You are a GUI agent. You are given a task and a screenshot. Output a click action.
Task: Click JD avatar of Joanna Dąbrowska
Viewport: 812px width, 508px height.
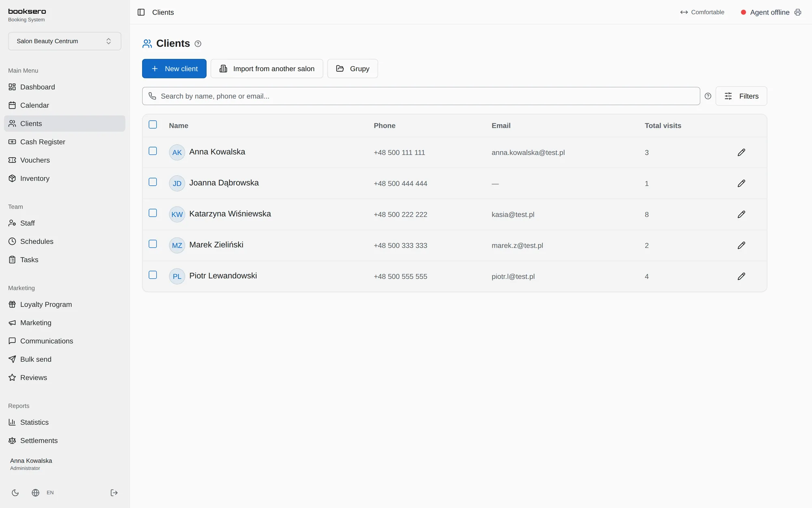(x=177, y=183)
